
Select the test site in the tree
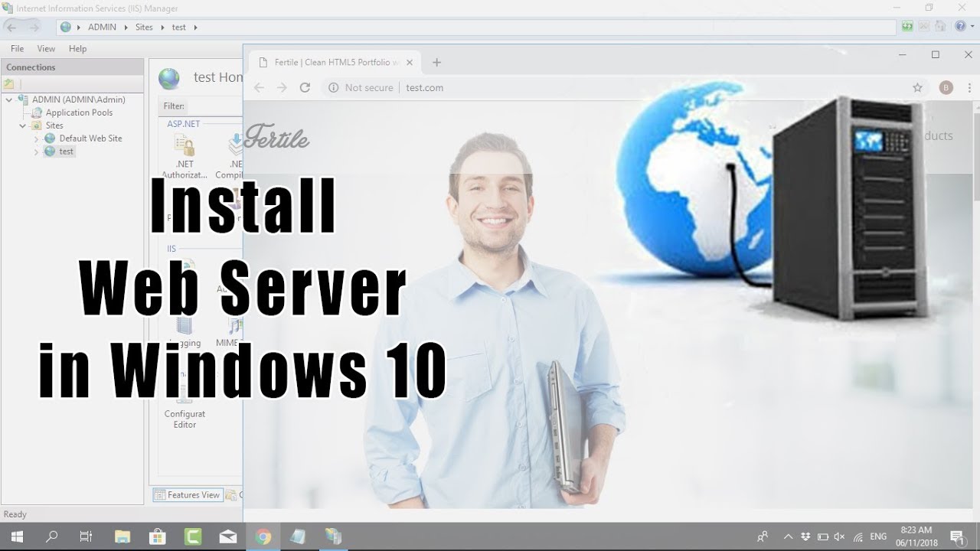click(67, 152)
